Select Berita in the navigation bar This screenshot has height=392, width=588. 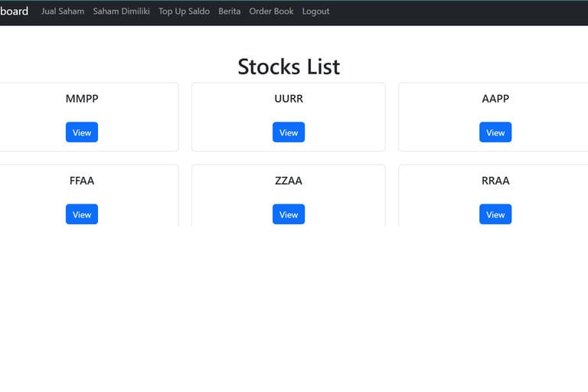coord(229,11)
